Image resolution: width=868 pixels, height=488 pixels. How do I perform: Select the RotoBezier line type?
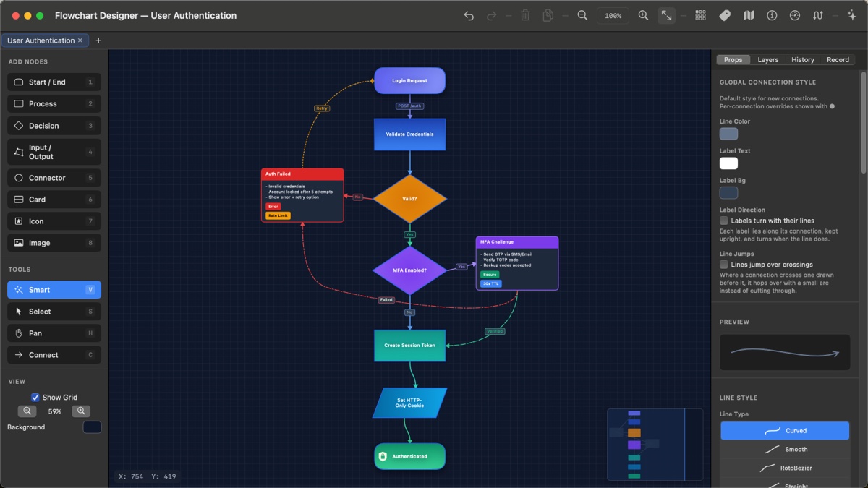point(785,468)
